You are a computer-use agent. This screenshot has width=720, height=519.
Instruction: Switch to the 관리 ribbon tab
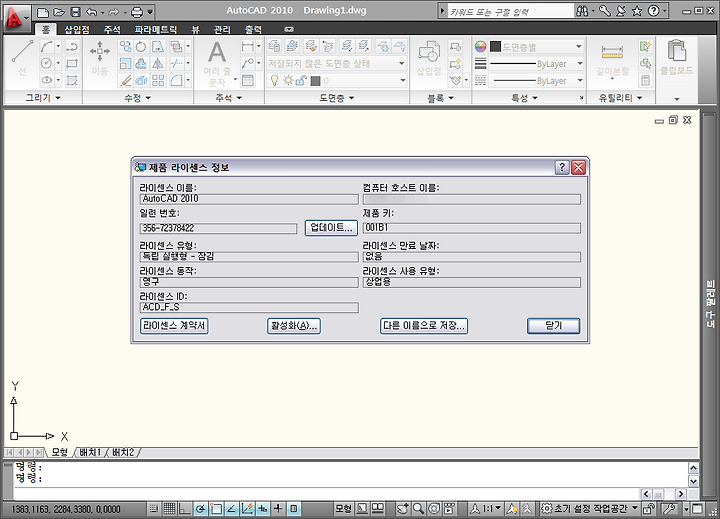point(222,30)
